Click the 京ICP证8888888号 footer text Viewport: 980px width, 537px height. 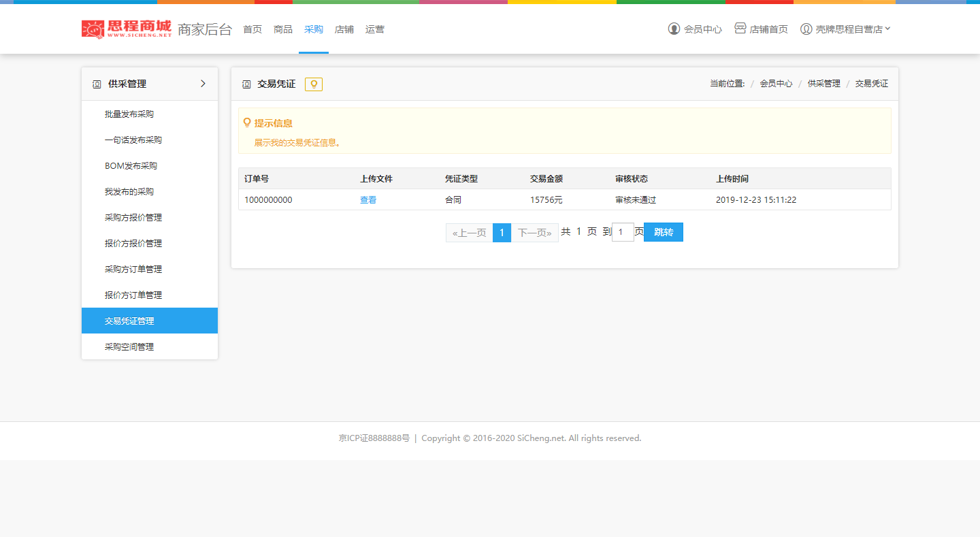click(x=374, y=438)
